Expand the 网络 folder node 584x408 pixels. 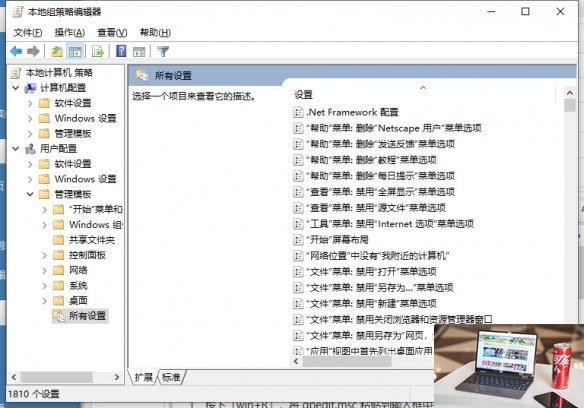coord(45,271)
